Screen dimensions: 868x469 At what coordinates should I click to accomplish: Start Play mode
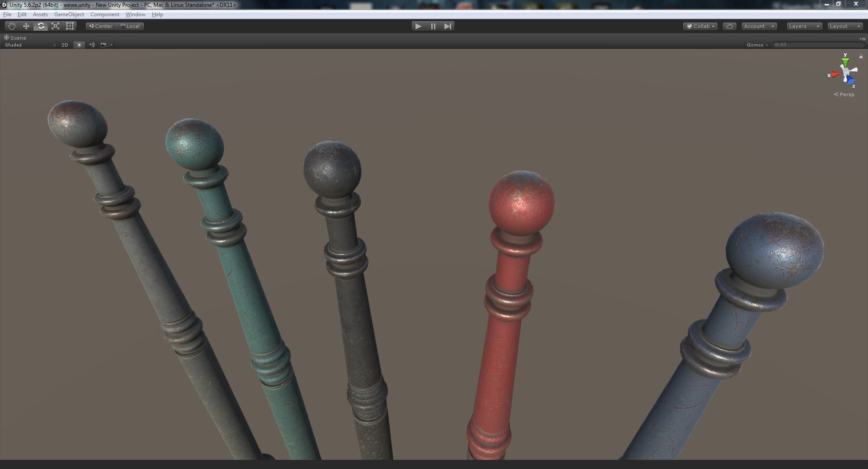(x=418, y=26)
